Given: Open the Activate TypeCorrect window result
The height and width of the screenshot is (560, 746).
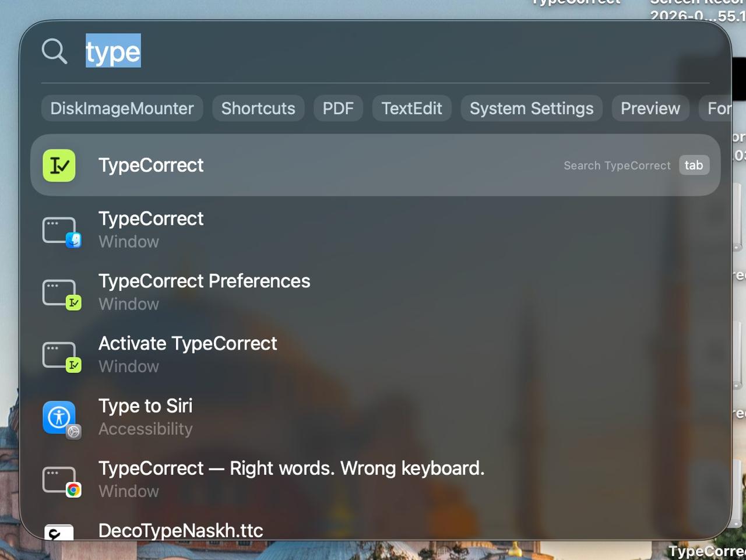Looking at the screenshot, I should click(x=375, y=355).
